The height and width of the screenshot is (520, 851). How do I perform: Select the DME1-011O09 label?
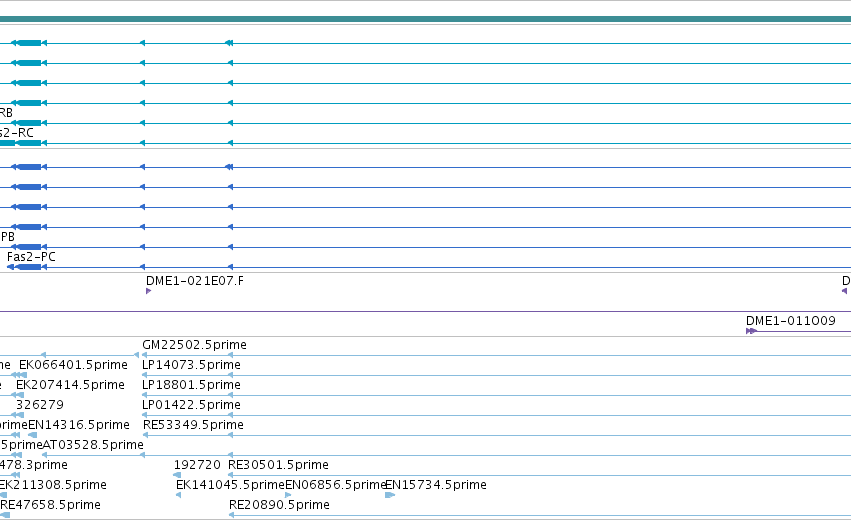coord(791,321)
